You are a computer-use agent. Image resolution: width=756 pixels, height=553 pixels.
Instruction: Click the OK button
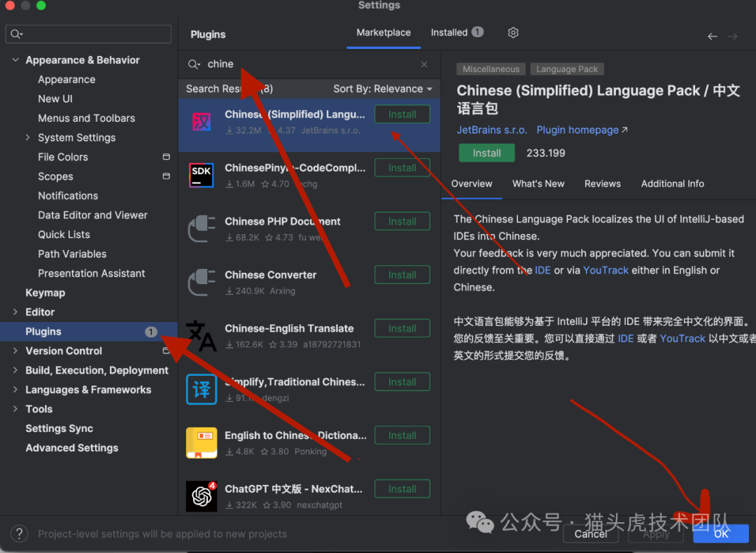coord(721,533)
